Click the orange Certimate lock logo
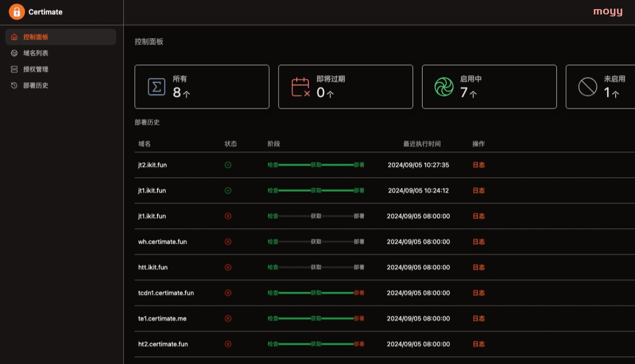The width and height of the screenshot is (635, 364). point(17,12)
